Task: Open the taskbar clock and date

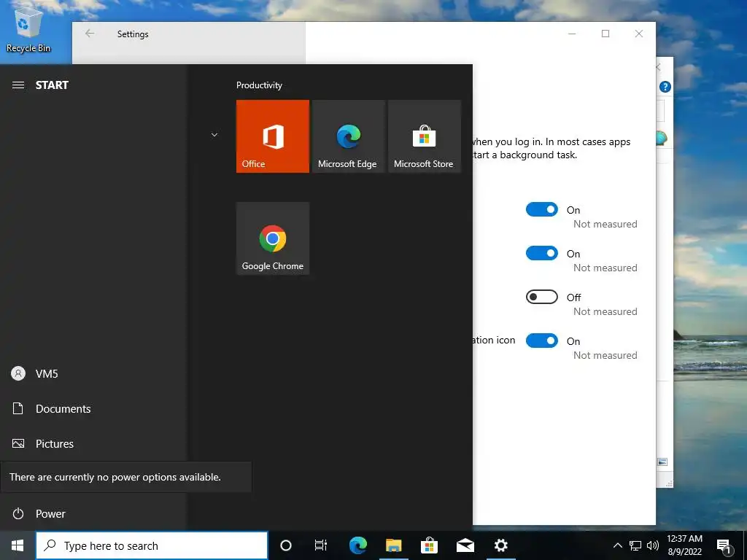Action: coord(684,545)
